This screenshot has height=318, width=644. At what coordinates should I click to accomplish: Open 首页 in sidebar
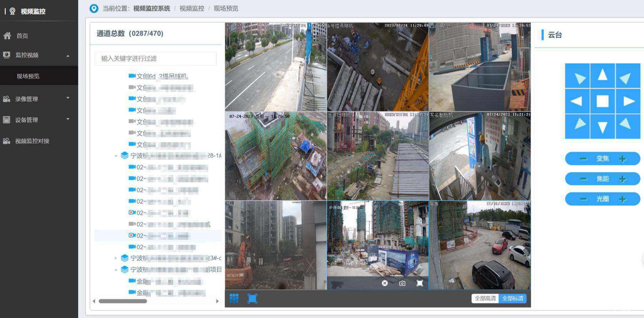tap(22, 36)
